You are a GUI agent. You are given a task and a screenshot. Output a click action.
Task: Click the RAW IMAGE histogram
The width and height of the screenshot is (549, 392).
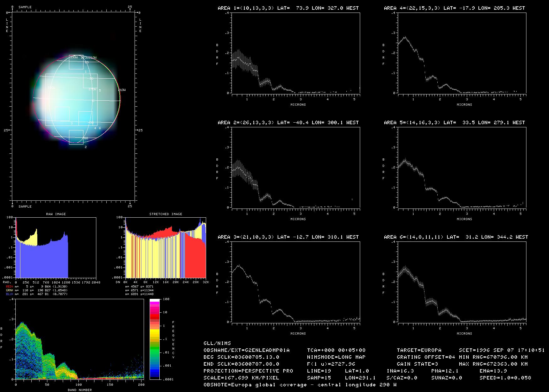click(x=56, y=248)
